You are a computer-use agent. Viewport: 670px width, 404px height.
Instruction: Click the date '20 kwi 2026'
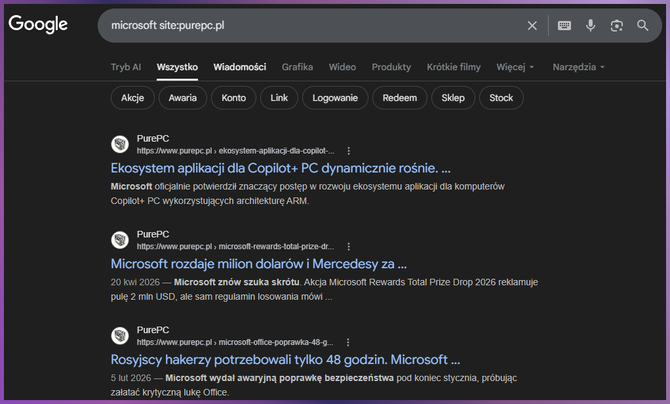[135, 282]
